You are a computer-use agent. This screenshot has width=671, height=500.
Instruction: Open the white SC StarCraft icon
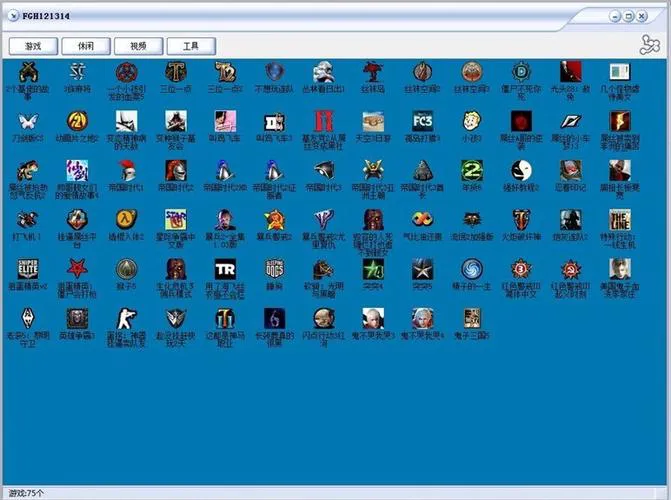tap(77, 72)
